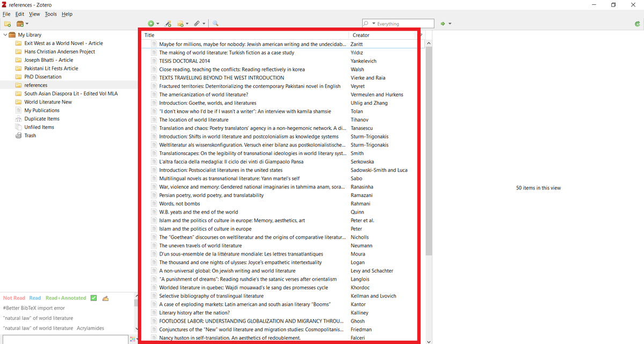This screenshot has width=644, height=344.
Task: Select Exit West as a World Novel collection
Action: click(63, 43)
